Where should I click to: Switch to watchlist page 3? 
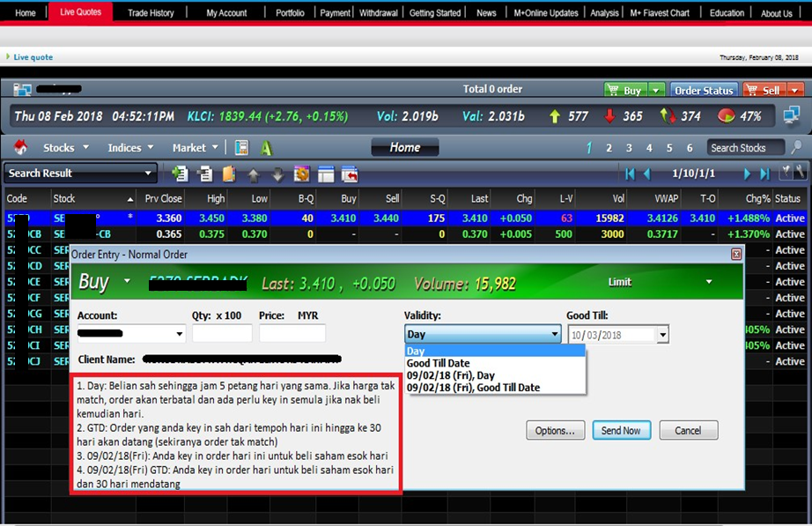pyautogui.click(x=629, y=148)
